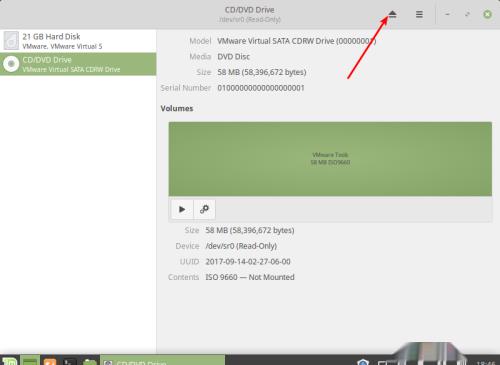Minimize the Disks window
Screen dimensions: 500x365
[x=447, y=14]
